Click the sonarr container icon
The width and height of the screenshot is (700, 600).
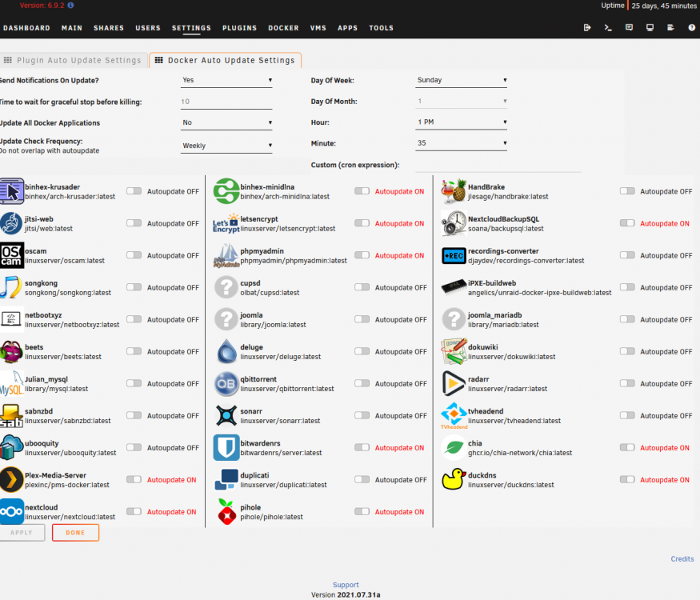(x=226, y=416)
